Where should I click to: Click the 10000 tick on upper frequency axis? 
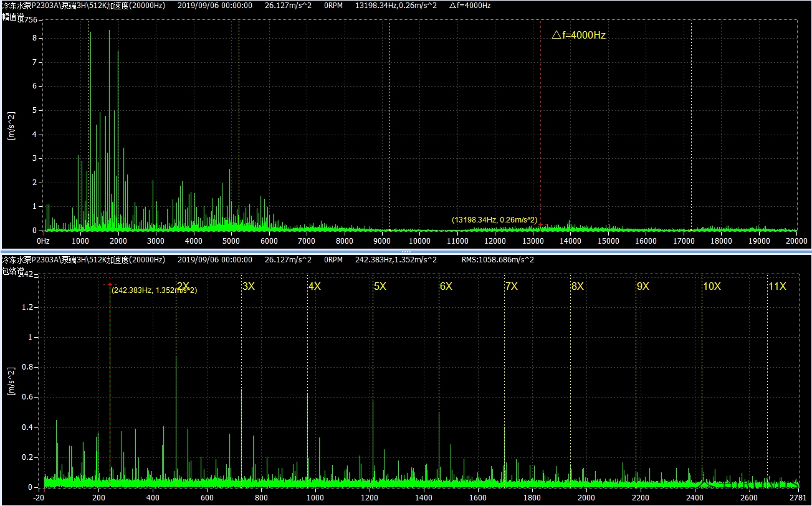[x=419, y=241]
